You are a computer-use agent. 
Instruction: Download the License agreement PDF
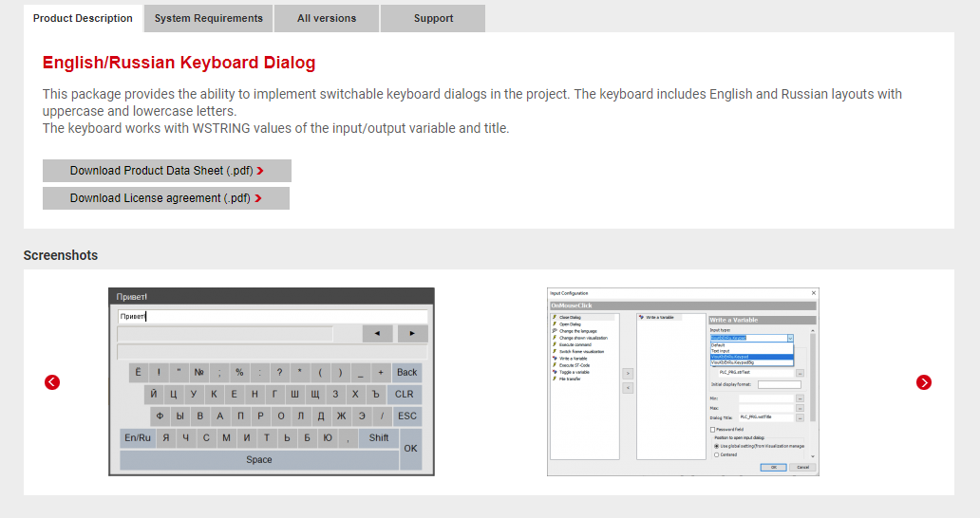click(165, 198)
